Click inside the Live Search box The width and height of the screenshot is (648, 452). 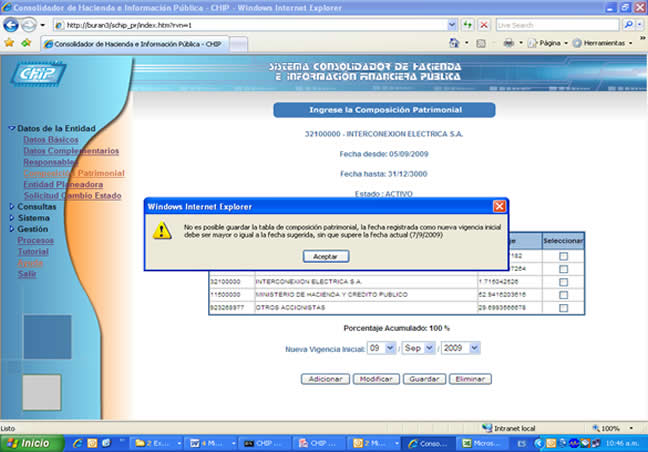(x=557, y=25)
